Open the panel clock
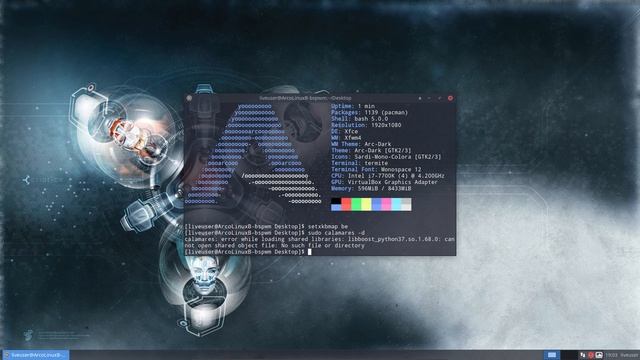 point(611,355)
